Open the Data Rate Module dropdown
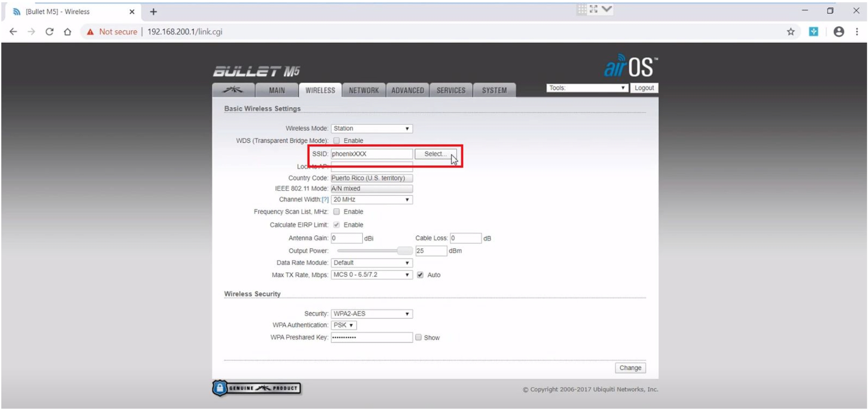The image size is (868, 410). pos(371,263)
